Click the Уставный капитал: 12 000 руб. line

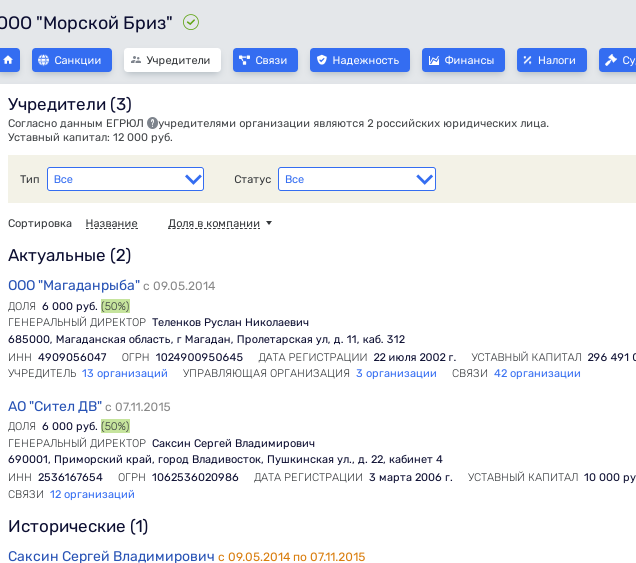(x=90, y=138)
